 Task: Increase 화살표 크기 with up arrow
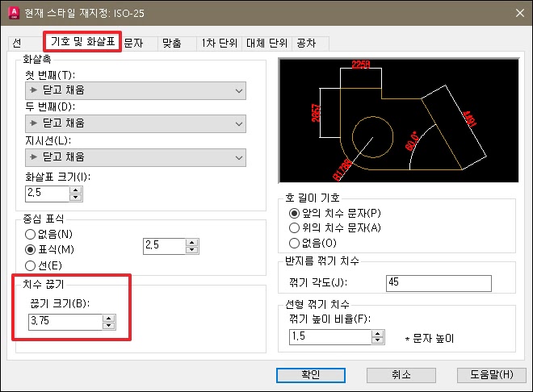pyautogui.click(x=75, y=190)
